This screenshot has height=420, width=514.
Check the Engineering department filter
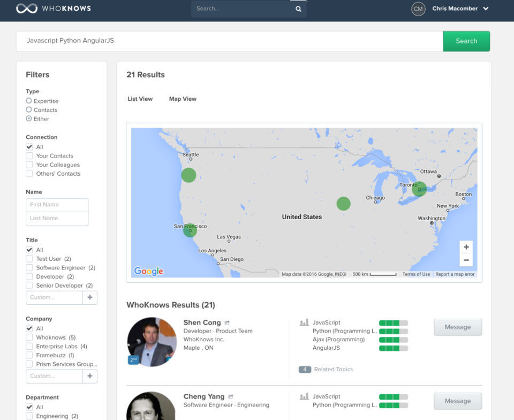(29, 416)
